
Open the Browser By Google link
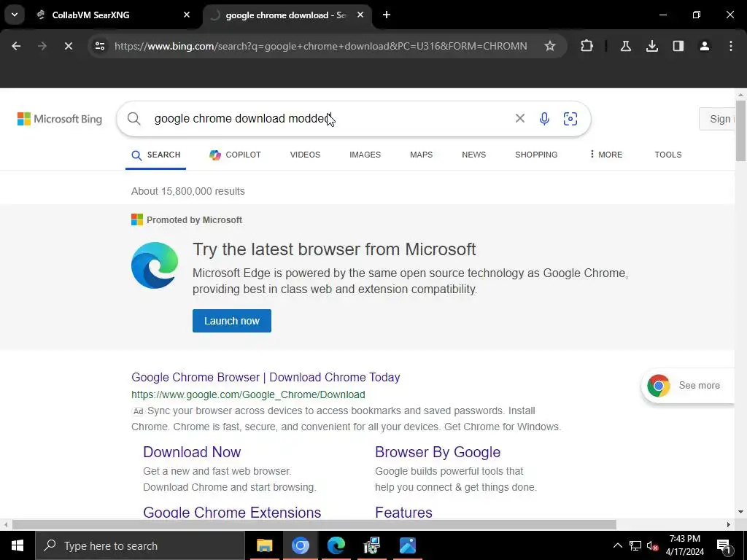(x=438, y=452)
